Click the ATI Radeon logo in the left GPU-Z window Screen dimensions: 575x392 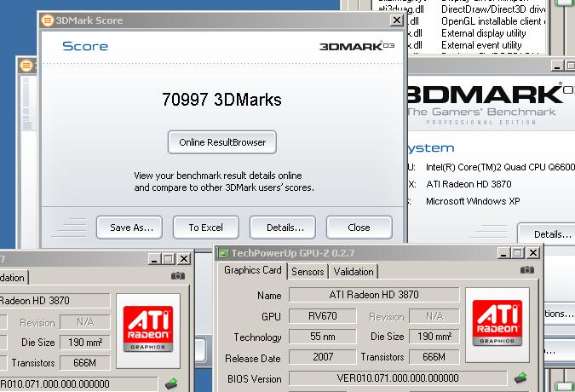148,329
